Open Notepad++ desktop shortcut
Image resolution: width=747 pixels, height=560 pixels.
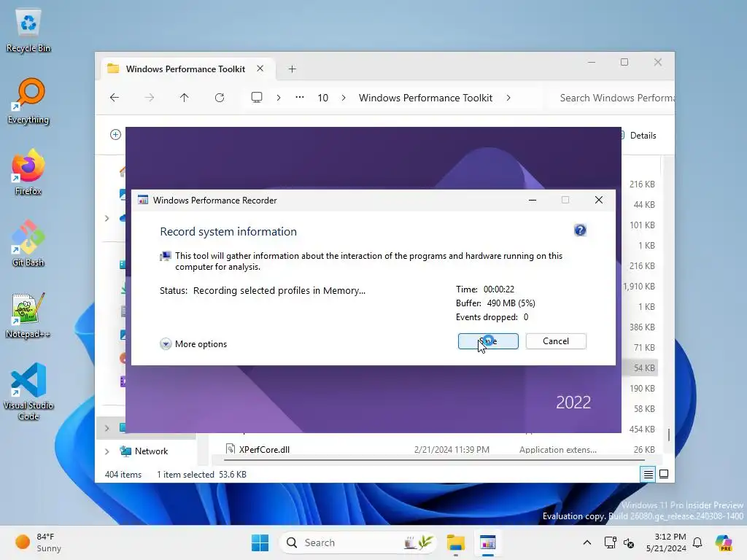click(x=28, y=315)
